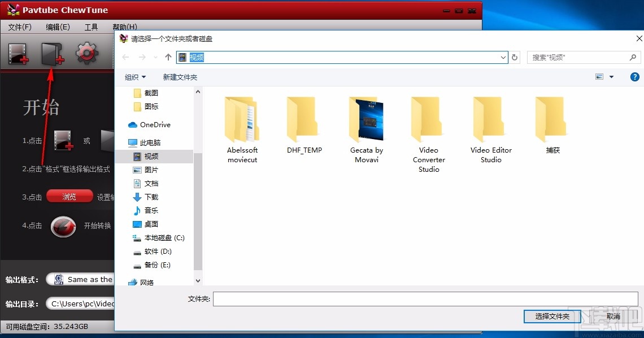Go up one folder level
This screenshot has width=644, height=338.
click(168, 57)
